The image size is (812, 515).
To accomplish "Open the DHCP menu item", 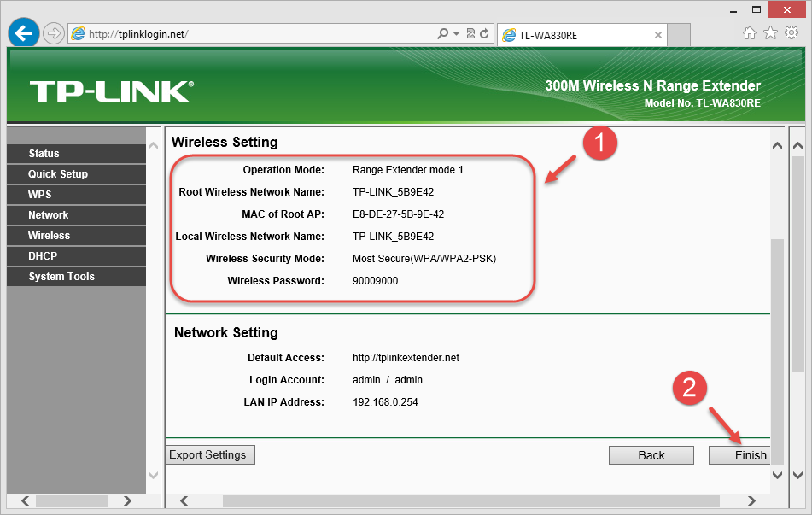I will point(77,256).
